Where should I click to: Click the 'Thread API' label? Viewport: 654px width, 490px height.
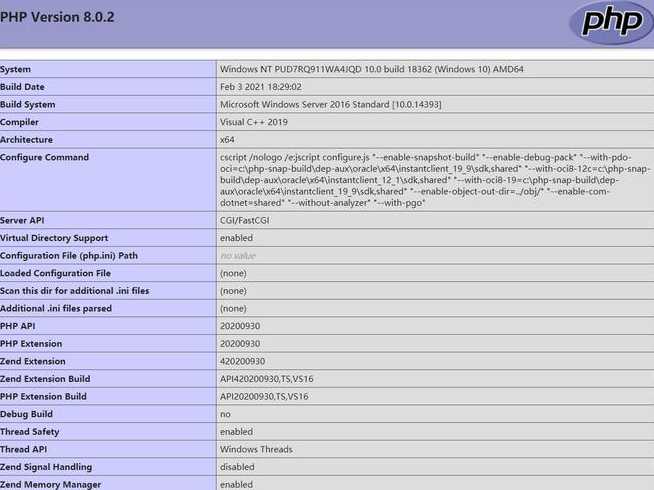tap(23, 449)
